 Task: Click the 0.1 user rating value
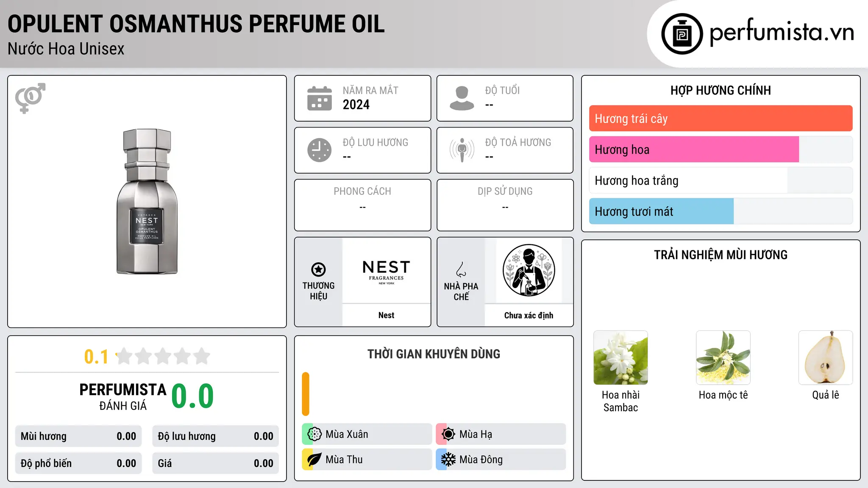(96, 357)
